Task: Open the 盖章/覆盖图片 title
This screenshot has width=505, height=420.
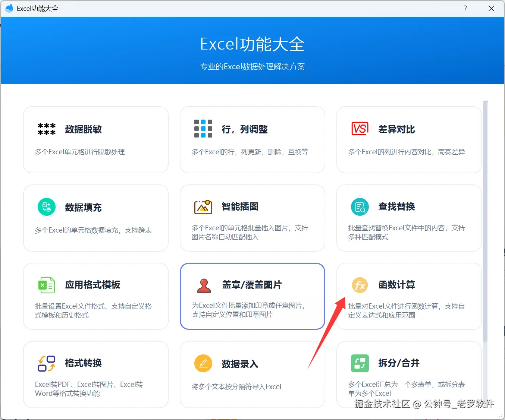Action: [x=252, y=285]
